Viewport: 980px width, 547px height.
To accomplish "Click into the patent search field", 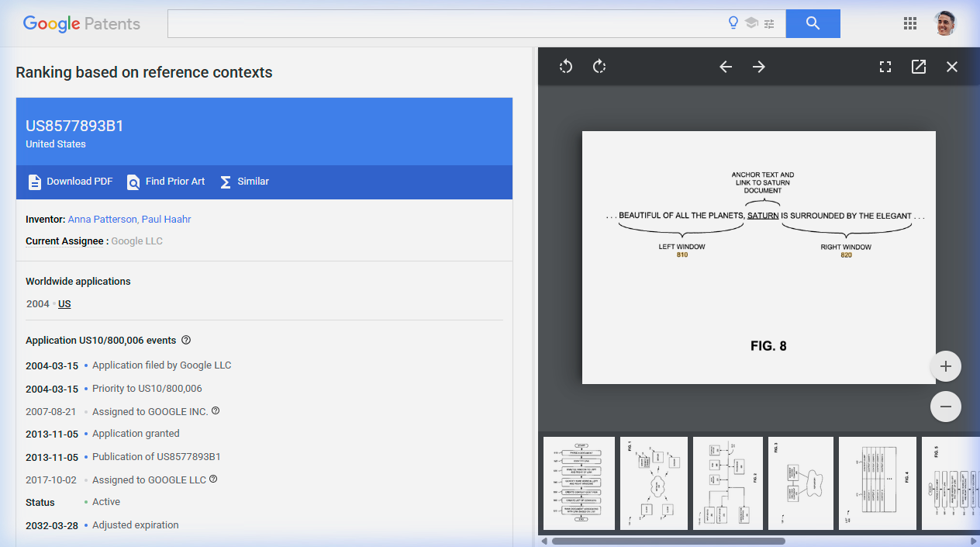I will click(446, 23).
